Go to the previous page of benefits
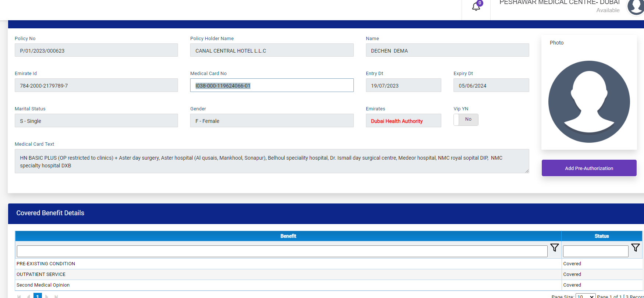644x298 pixels. click(x=28, y=296)
